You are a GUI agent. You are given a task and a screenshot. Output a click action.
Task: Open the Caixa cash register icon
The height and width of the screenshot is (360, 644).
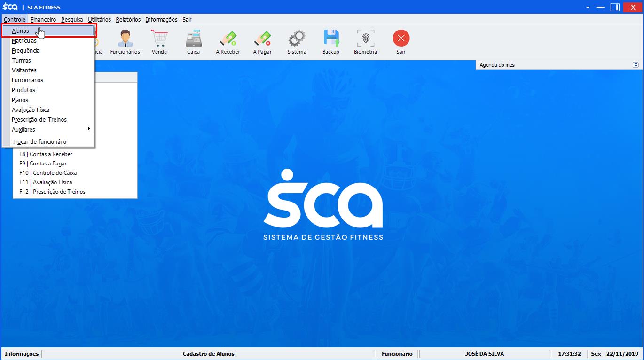[x=193, y=42]
